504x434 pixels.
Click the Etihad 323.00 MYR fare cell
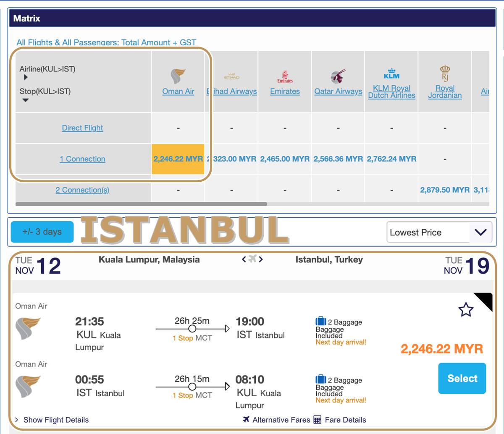231,159
